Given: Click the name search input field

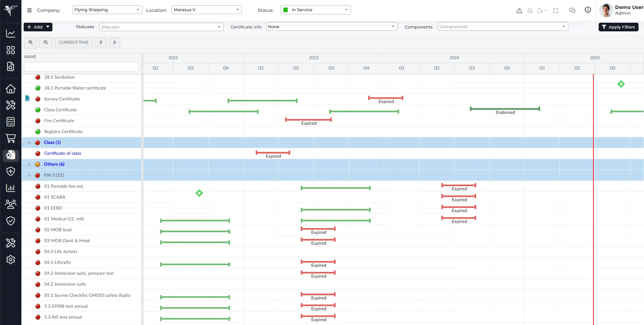Looking at the screenshot, I should click(x=81, y=67).
